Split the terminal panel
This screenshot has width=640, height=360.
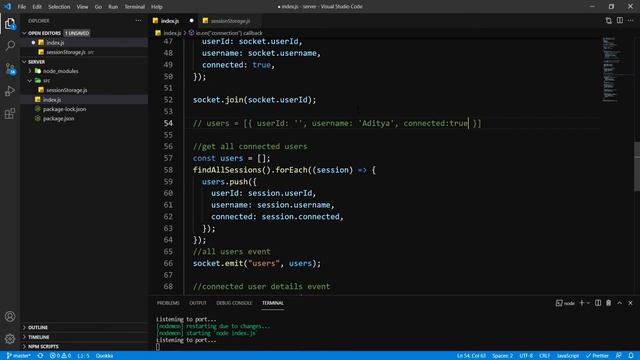(x=598, y=303)
